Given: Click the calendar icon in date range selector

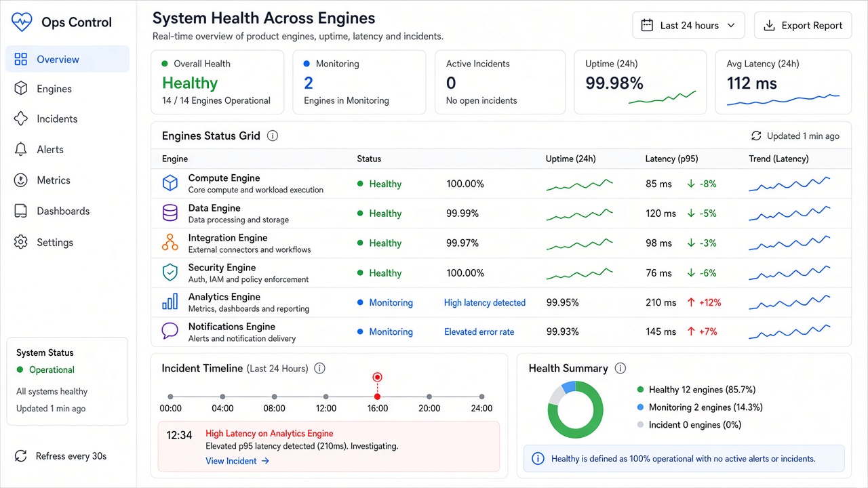Looking at the screenshot, I should click(647, 25).
